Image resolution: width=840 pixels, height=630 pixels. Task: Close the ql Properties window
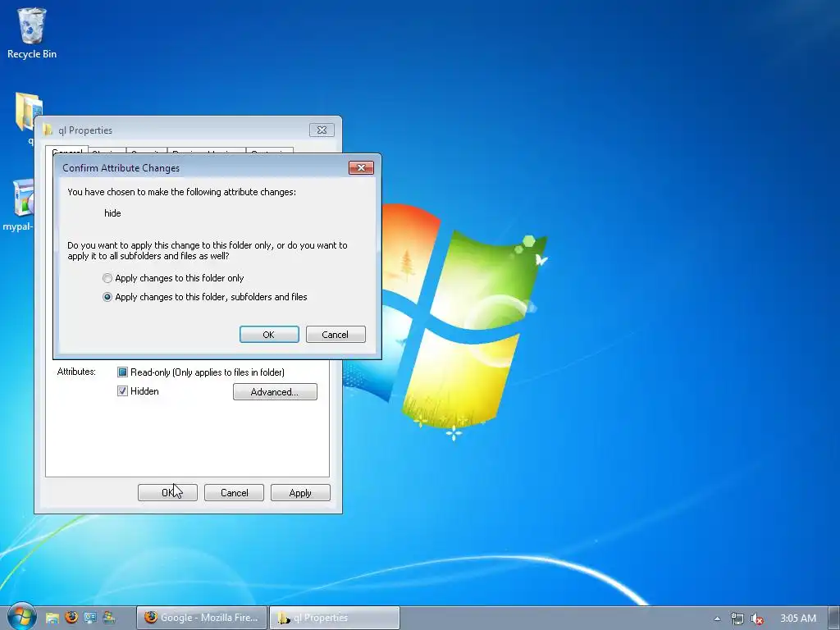[322, 130]
